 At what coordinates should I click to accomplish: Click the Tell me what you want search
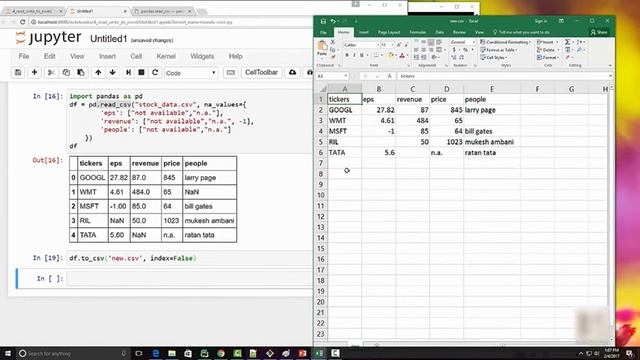[521, 32]
